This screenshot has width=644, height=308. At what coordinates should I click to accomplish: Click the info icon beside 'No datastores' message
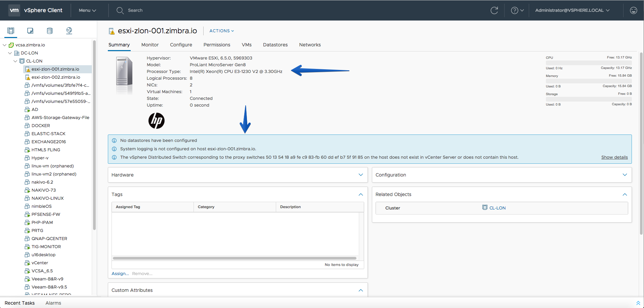pos(114,141)
